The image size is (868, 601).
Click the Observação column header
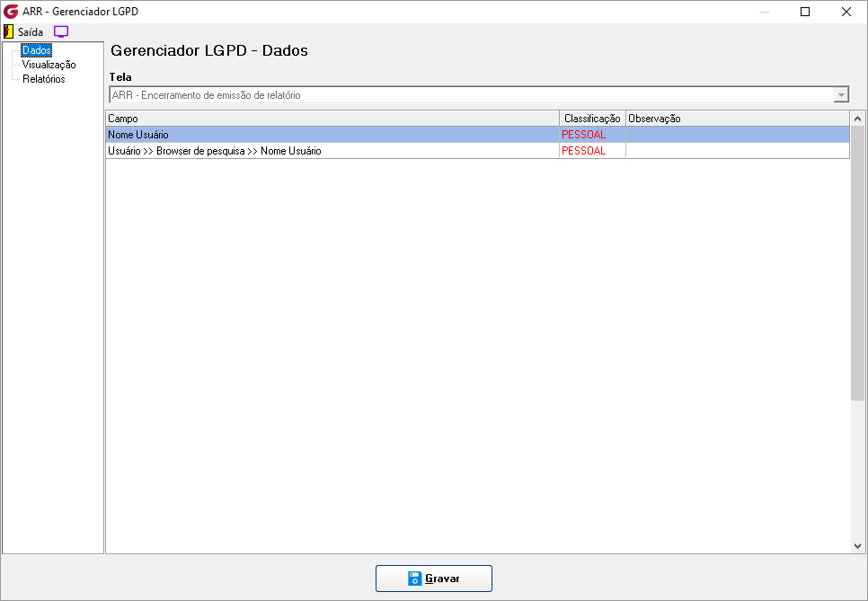[738, 119]
